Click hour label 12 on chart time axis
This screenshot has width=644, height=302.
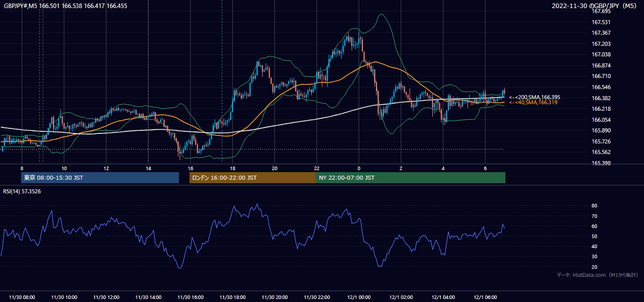click(x=106, y=168)
